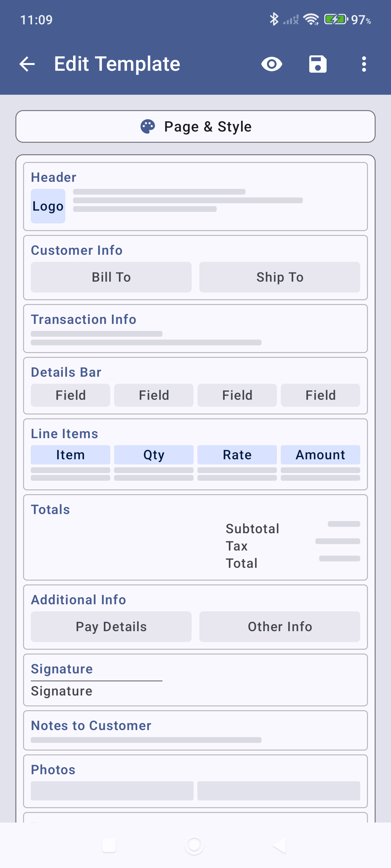
Task: Tap the Item column header
Action: click(71, 454)
